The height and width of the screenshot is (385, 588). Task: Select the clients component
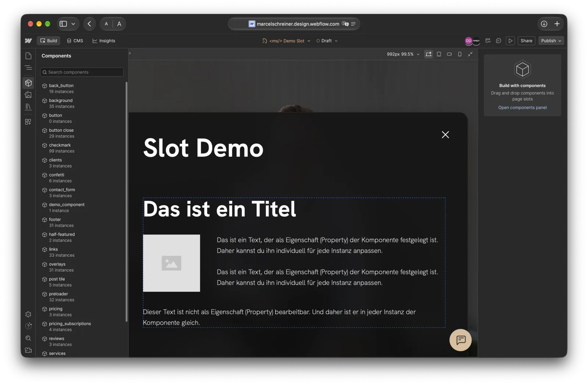pyautogui.click(x=82, y=163)
